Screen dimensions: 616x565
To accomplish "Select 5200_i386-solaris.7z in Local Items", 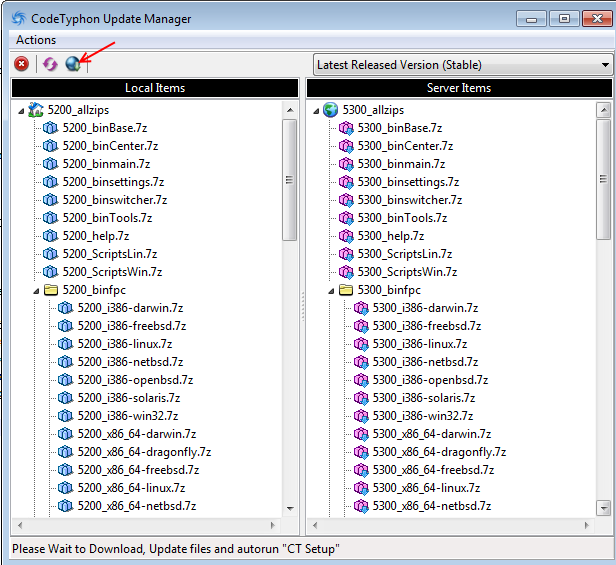I will 129,398.
